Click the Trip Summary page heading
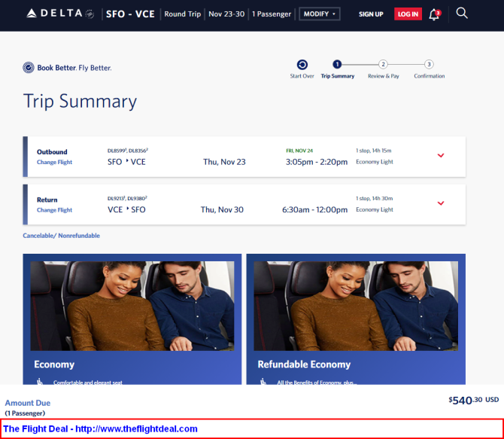 click(80, 102)
